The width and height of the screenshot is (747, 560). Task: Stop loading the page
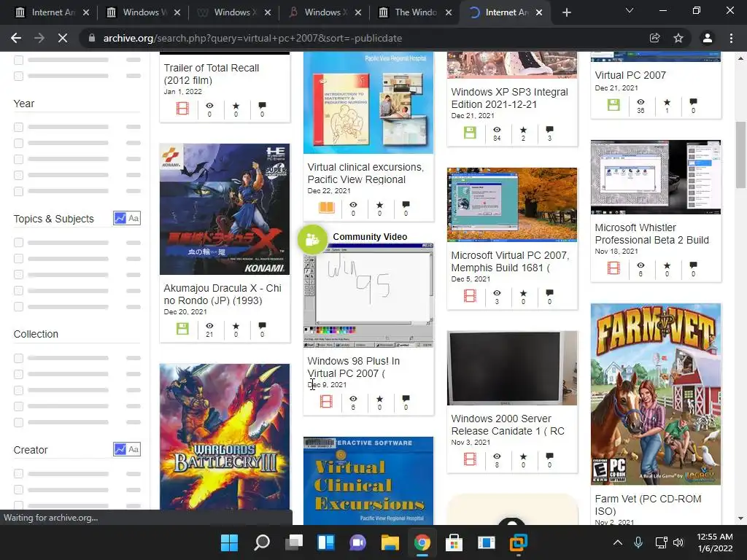[x=63, y=38]
